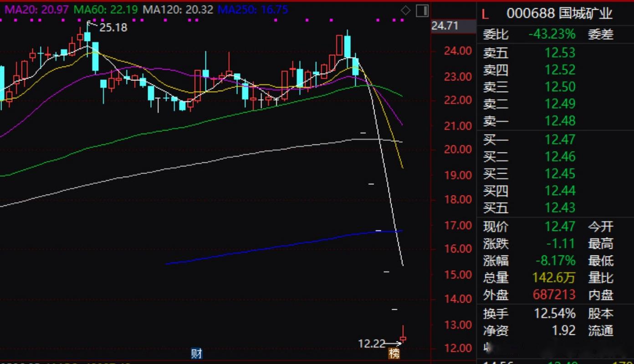Select the 卖五 ask price 12.53
634x364 pixels.
560,53
